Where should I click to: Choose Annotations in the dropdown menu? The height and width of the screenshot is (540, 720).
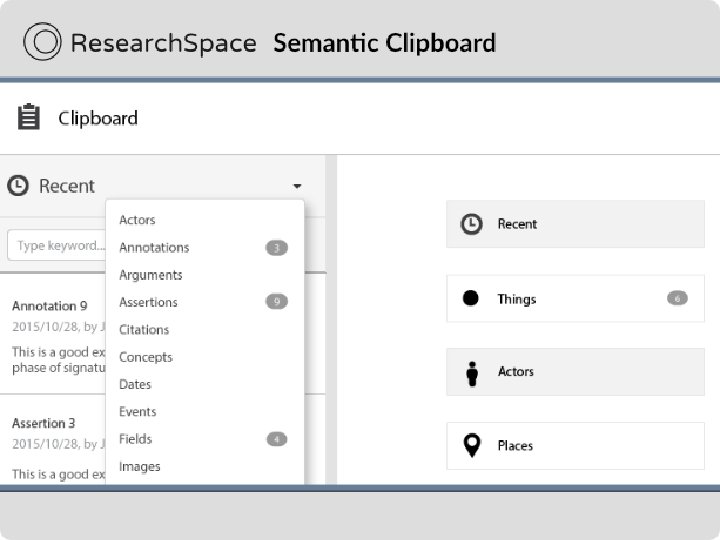pos(154,247)
